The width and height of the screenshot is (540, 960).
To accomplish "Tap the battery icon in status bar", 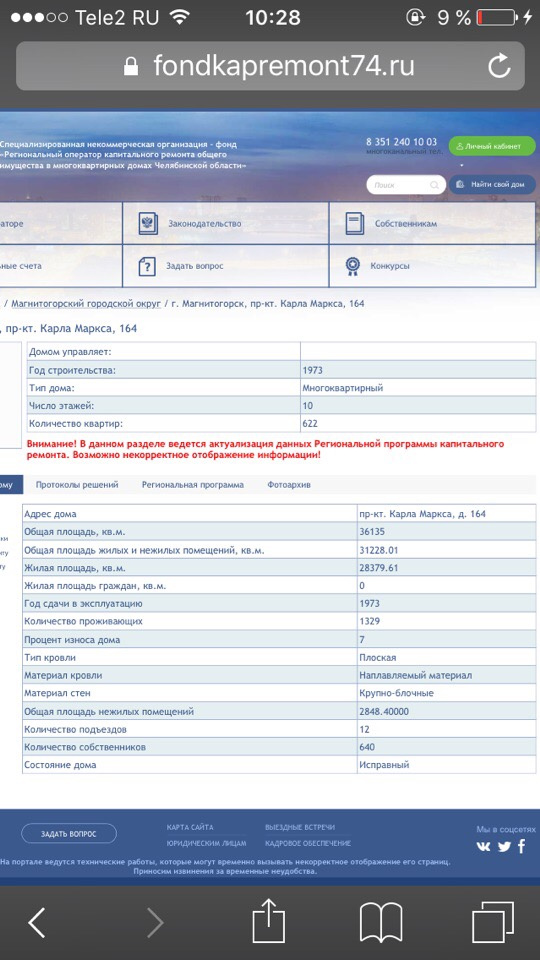I will 497,18.
